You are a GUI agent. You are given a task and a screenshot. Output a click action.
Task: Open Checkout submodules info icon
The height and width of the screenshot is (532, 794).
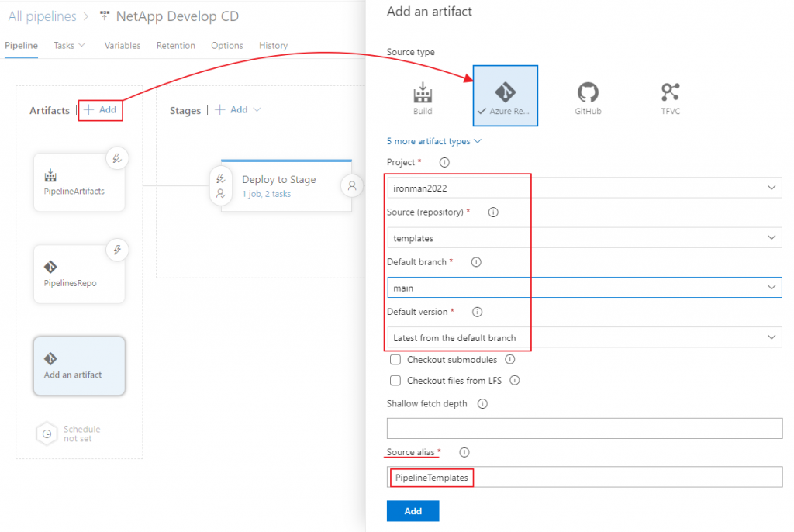(510, 359)
